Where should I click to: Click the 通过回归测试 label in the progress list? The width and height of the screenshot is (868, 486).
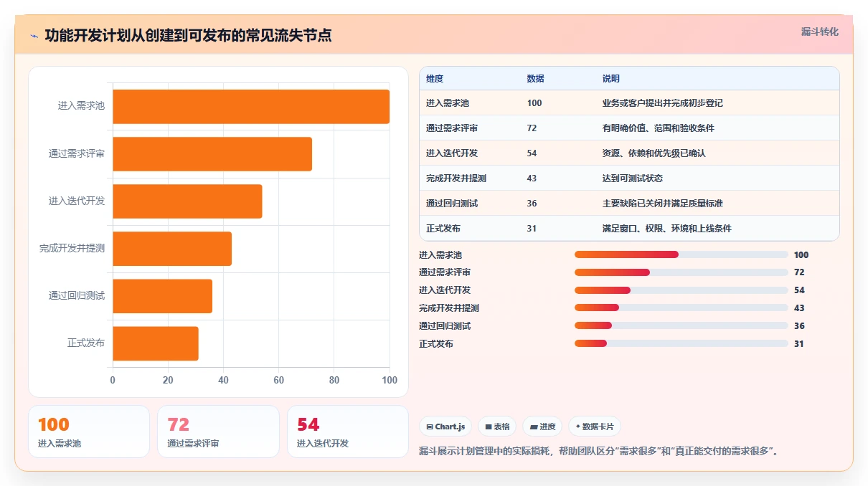point(445,326)
